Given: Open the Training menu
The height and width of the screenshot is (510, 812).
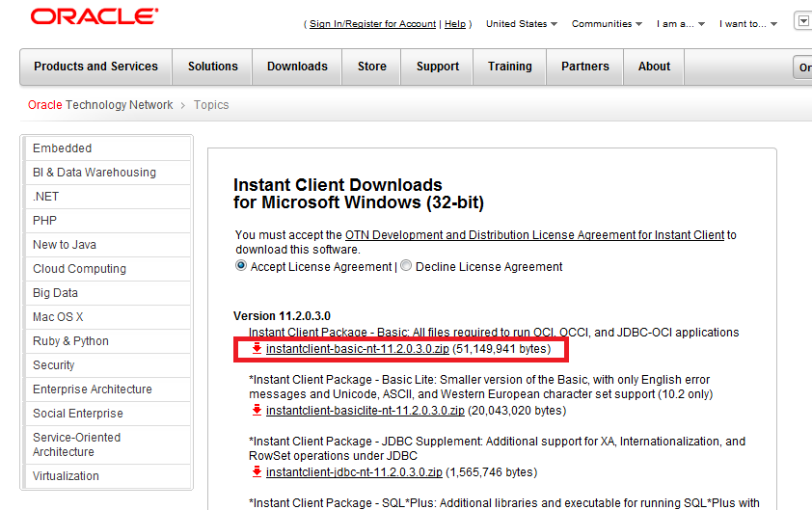Looking at the screenshot, I should (510, 67).
